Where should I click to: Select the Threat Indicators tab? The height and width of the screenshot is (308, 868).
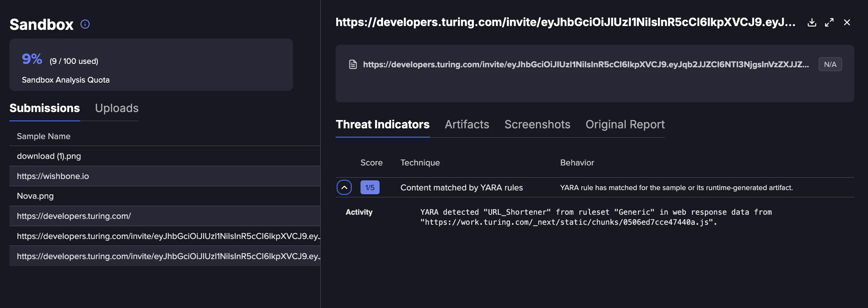(383, 125)
